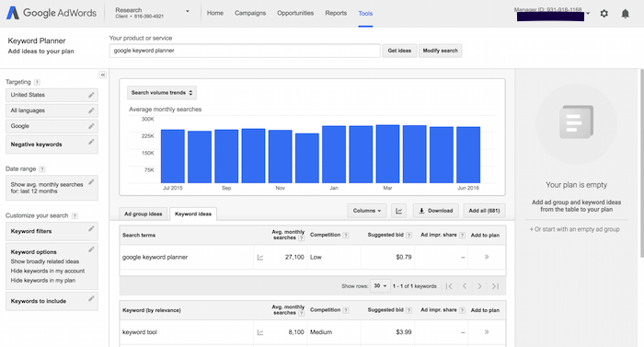Open the notifications bell
Image resolution: width=644 pixels, height=347 pixels.
625,14
